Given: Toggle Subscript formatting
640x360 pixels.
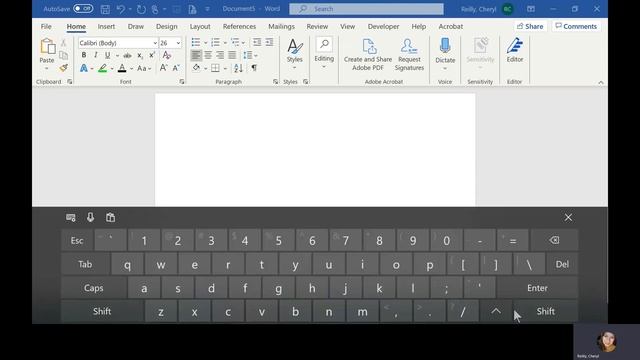Looking at the screenshot, I should [x=140, y=55].
